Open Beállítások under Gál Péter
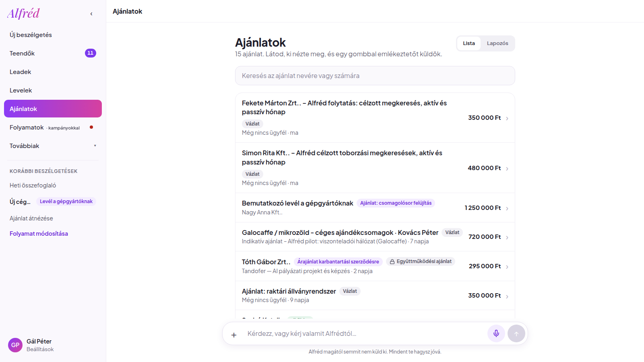This screenshot has width=644, height=362. (40, 350)
